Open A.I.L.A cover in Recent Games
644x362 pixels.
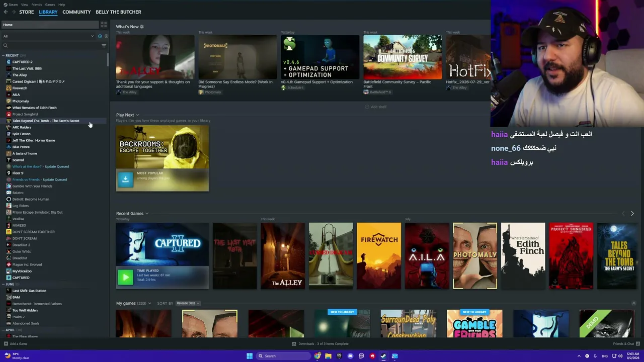(427, 256)
